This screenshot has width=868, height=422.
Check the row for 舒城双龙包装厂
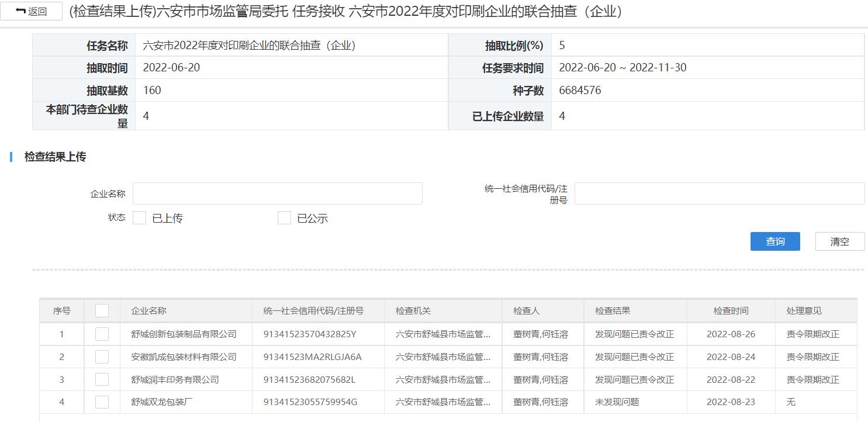[x=102, y=402]
